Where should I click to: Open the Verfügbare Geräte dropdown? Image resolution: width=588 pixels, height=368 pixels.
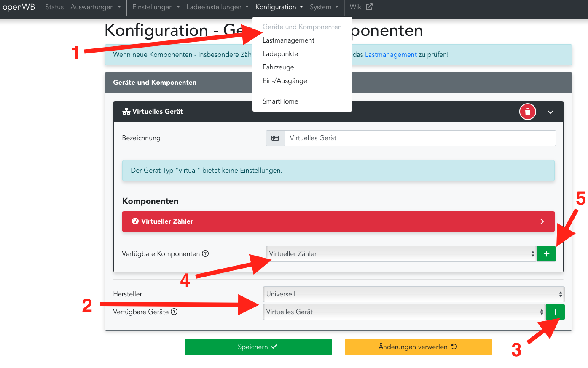(404, 312)
